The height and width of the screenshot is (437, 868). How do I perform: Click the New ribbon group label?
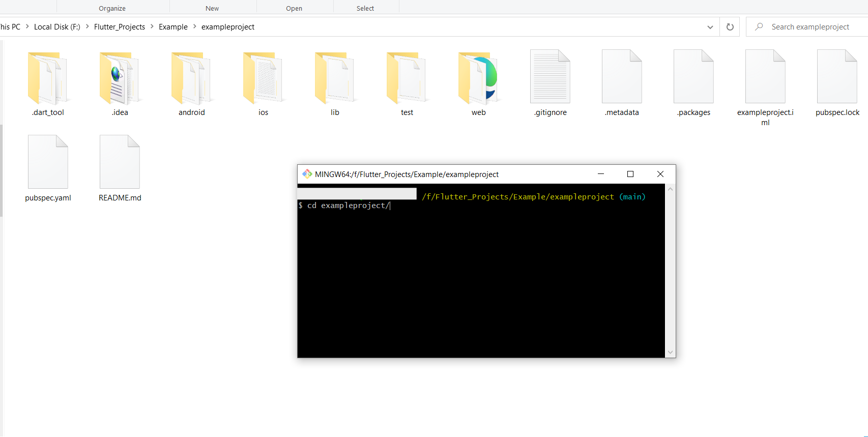(212, 8)
